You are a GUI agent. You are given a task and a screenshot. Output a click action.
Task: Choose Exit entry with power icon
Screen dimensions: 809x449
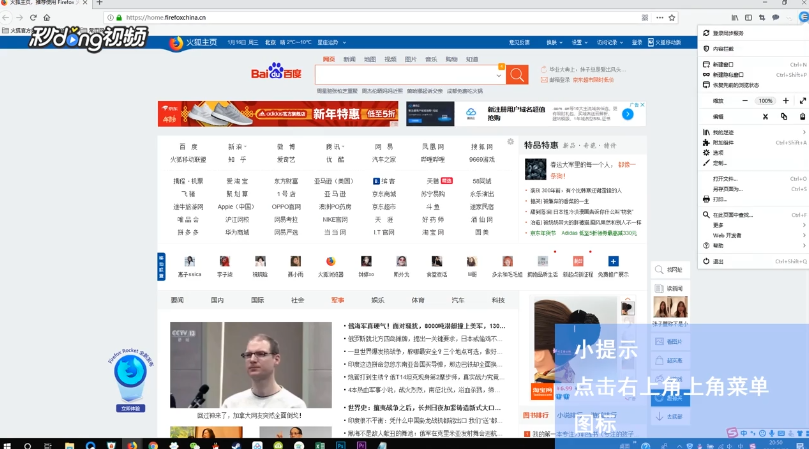[753, 261]
